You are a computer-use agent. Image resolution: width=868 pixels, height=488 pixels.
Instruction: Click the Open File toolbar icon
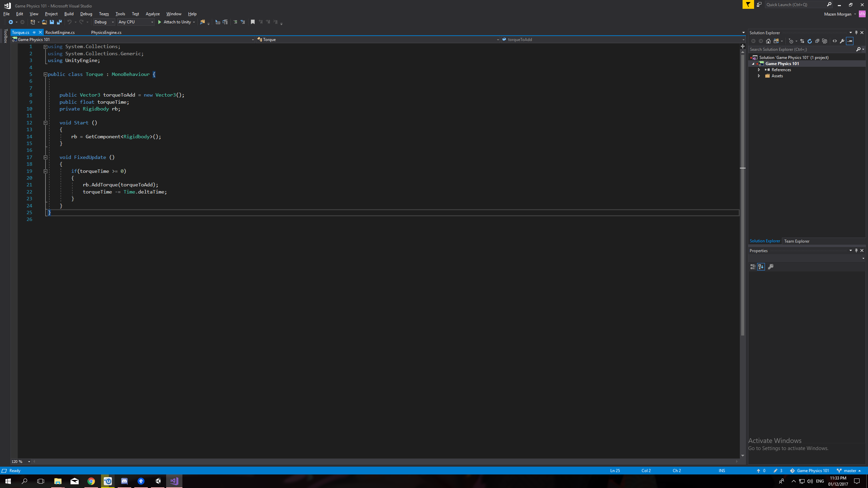click(44, 22)
